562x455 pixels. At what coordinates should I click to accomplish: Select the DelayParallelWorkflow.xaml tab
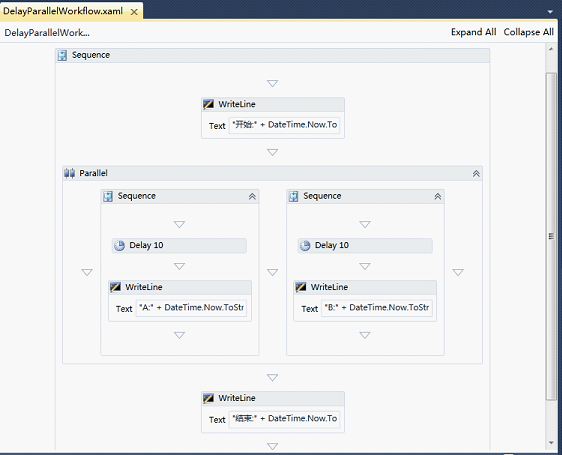pos(63,11)
